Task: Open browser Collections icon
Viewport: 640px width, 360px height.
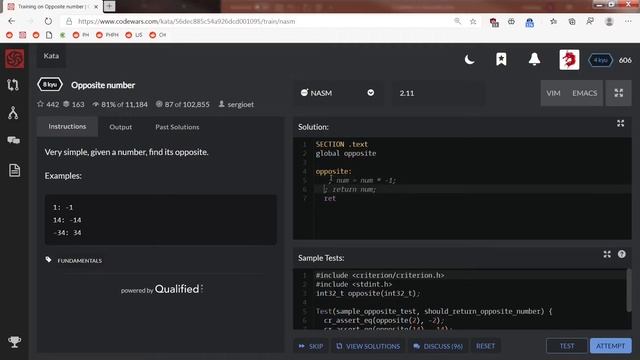Action: coord(572,21)
